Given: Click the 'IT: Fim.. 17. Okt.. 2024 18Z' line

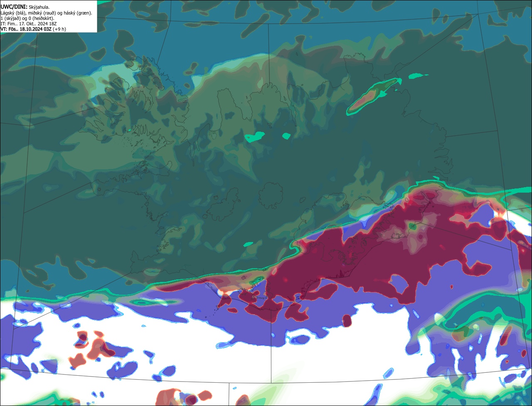Looking at the screenshot, I should coord(28,24).
